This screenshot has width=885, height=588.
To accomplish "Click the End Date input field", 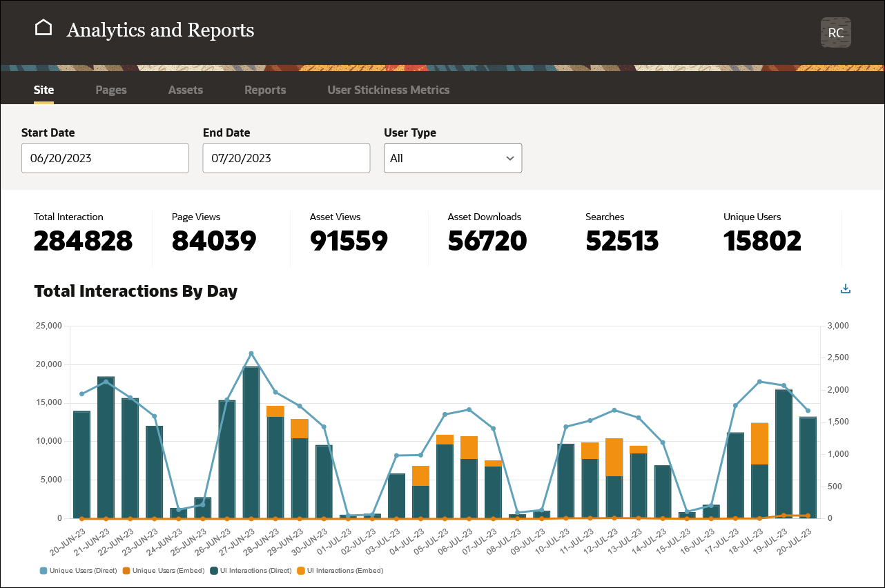I will (286, 158).
